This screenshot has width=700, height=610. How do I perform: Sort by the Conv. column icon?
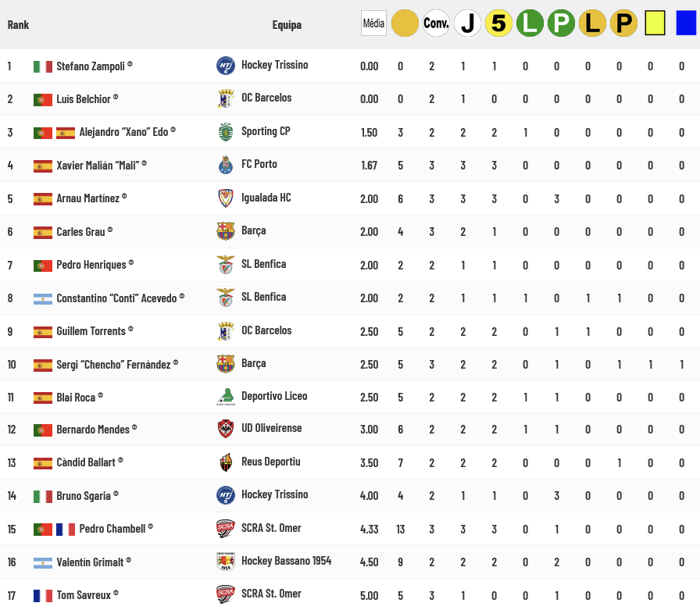coord(436,23)
